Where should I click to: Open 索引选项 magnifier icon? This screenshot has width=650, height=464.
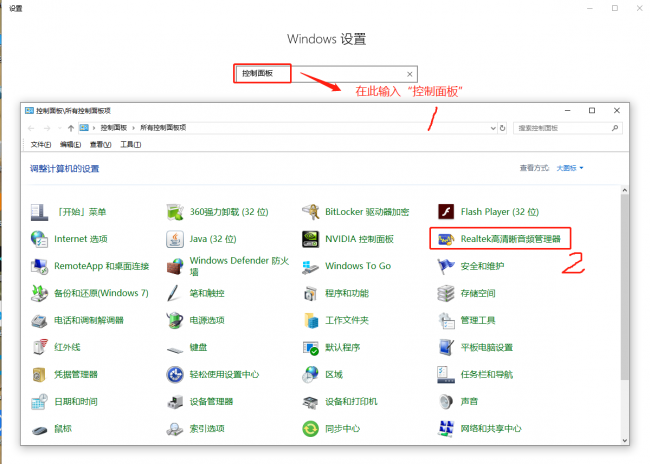[175, 429]
